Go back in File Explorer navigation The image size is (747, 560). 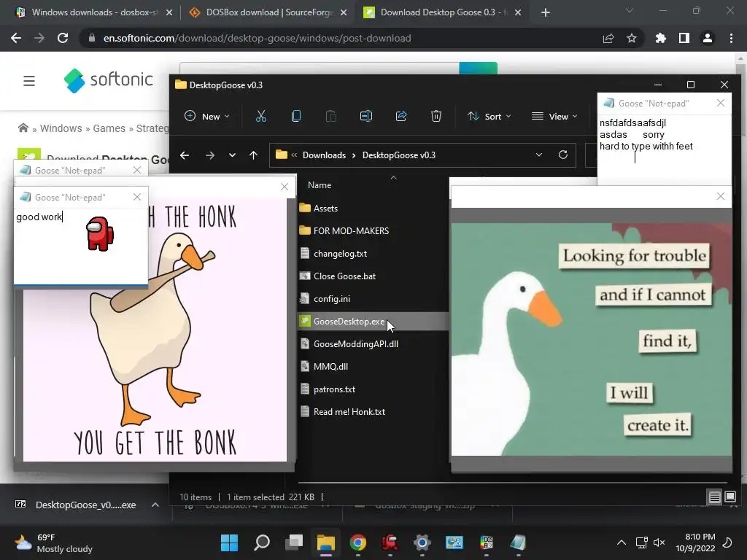pyautogui.click(x=185, y=155)
